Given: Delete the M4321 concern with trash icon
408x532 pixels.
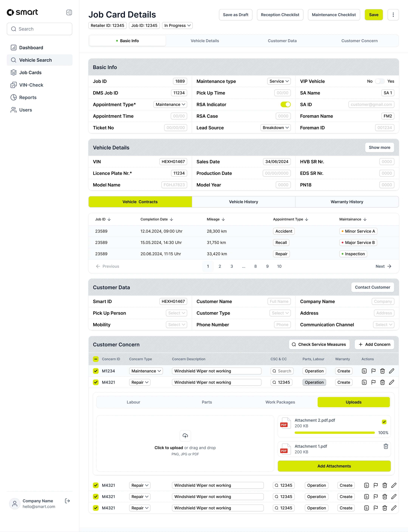Looking at the screenshot, I should (x=382, y=382).
